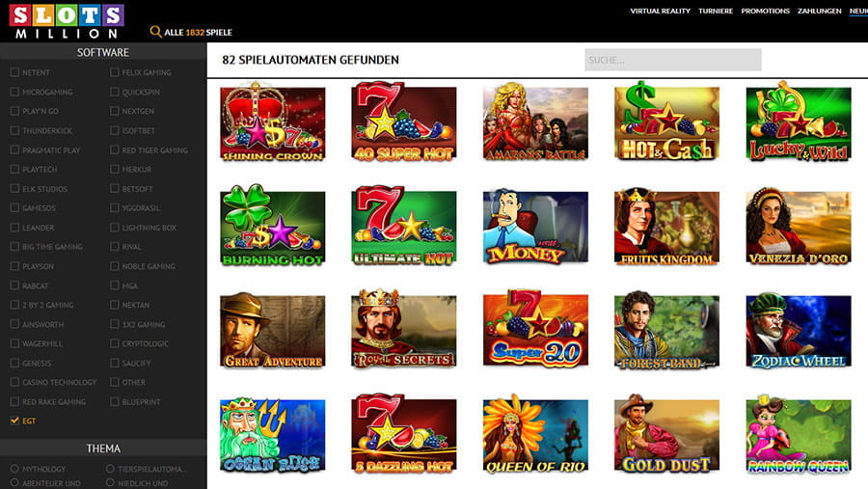
Task: Launch the Amazons' Battle game
Action: point(535,122)
